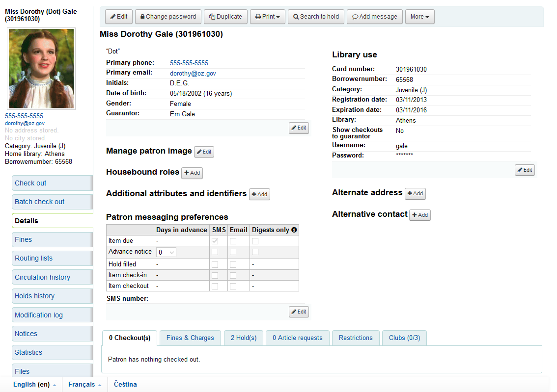The image size is (557, 392).
Task: Edit the patron image
Action: [204, 152]
